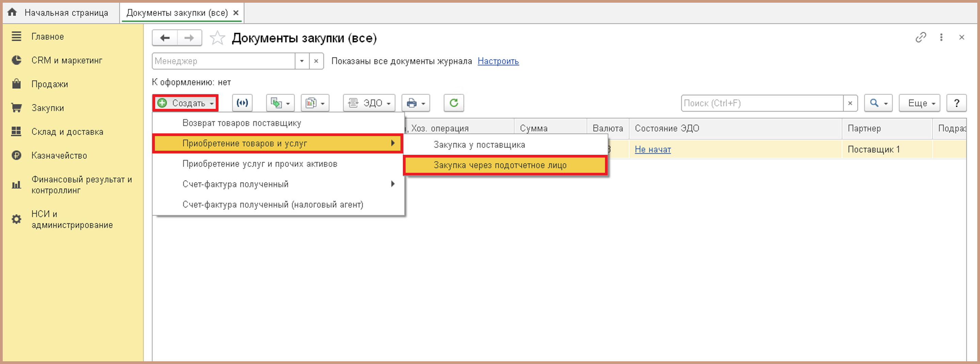Open the Еще dropdown menu
Image resolution: width=980 pixels, height=364 pixels.
919,103
